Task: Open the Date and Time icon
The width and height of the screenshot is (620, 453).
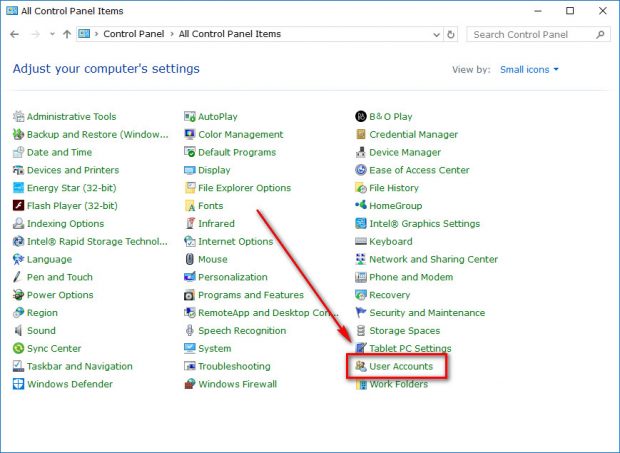Action: (18, 152)
